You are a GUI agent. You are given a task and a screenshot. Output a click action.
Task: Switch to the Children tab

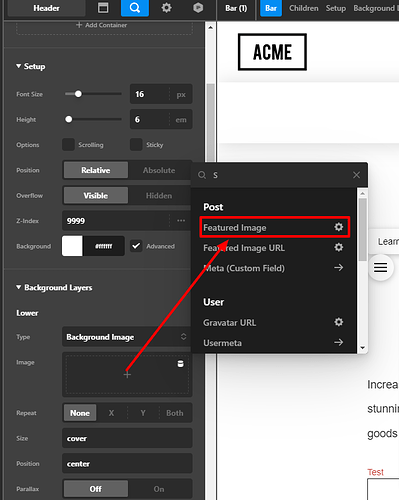point(304,8)
